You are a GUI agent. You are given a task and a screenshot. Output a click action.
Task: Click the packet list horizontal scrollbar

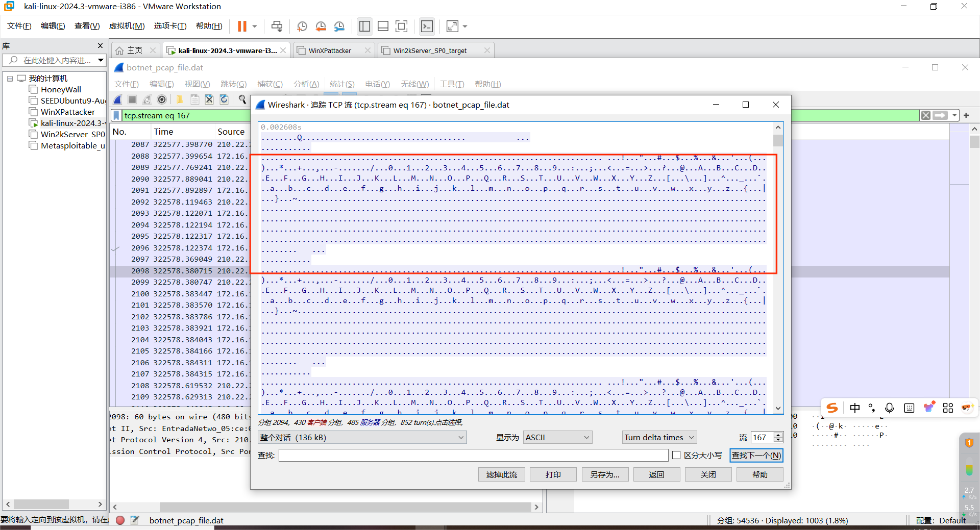click(345, 507)
